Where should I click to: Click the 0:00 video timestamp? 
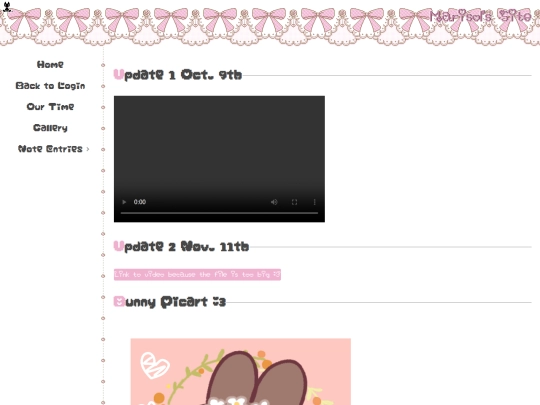140,202
